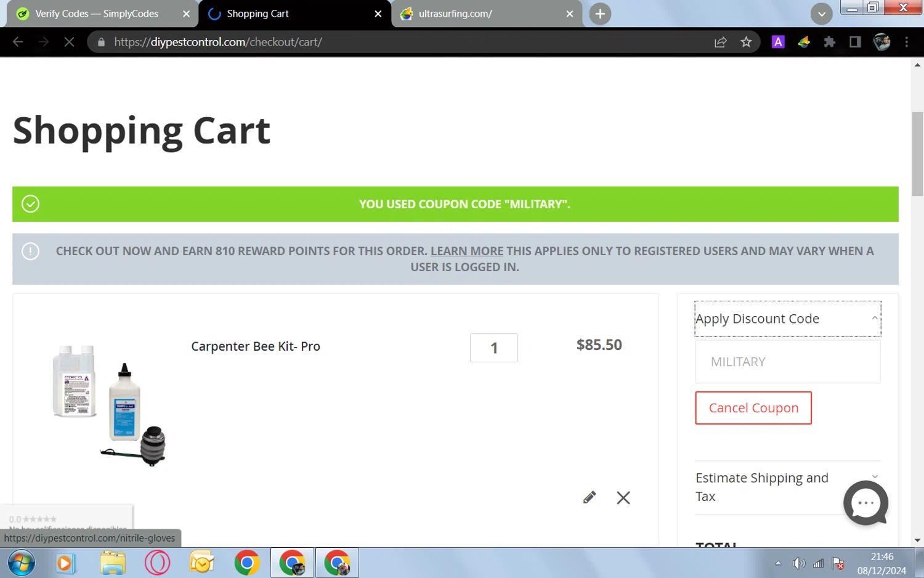
Task: Click the green checkmark icon in coupon banner
Action: click(x=30, y=204)
